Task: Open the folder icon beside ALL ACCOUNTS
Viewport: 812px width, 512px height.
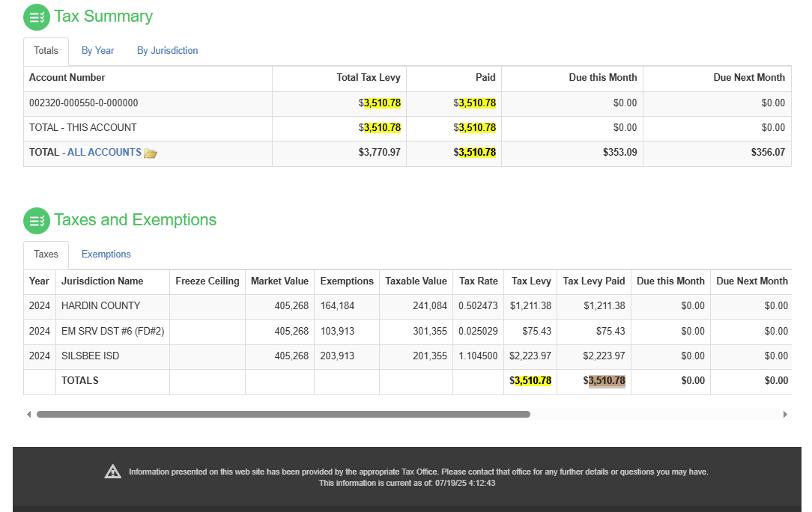Action: click(151, 153)
